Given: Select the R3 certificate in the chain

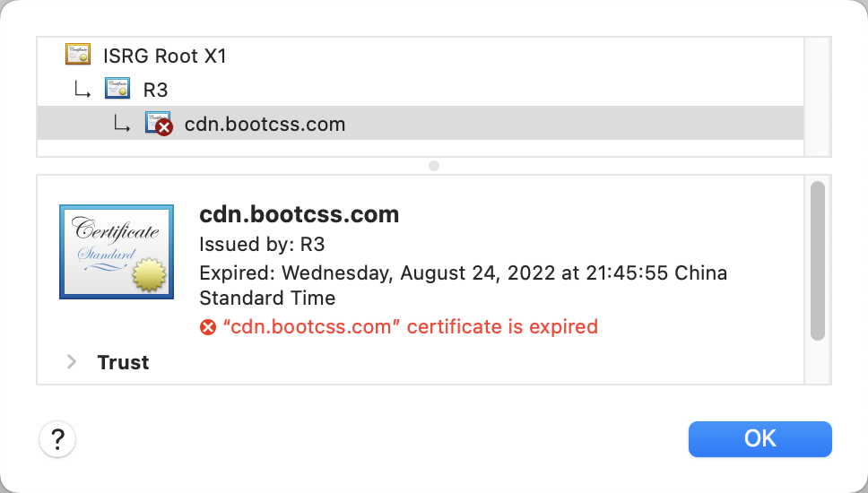Looking at the screenshot, I should [x=155, y=90].
